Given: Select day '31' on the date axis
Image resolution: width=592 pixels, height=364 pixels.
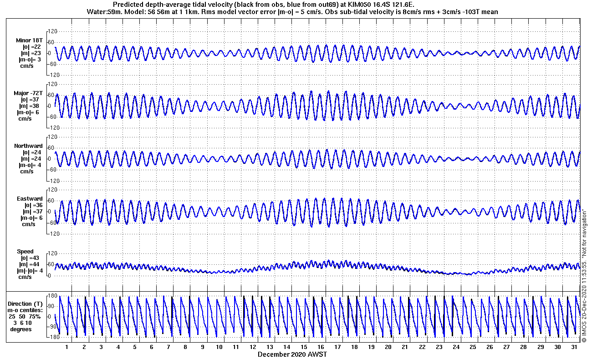Looking at the screenshot, I should click(x=575, y=347).
